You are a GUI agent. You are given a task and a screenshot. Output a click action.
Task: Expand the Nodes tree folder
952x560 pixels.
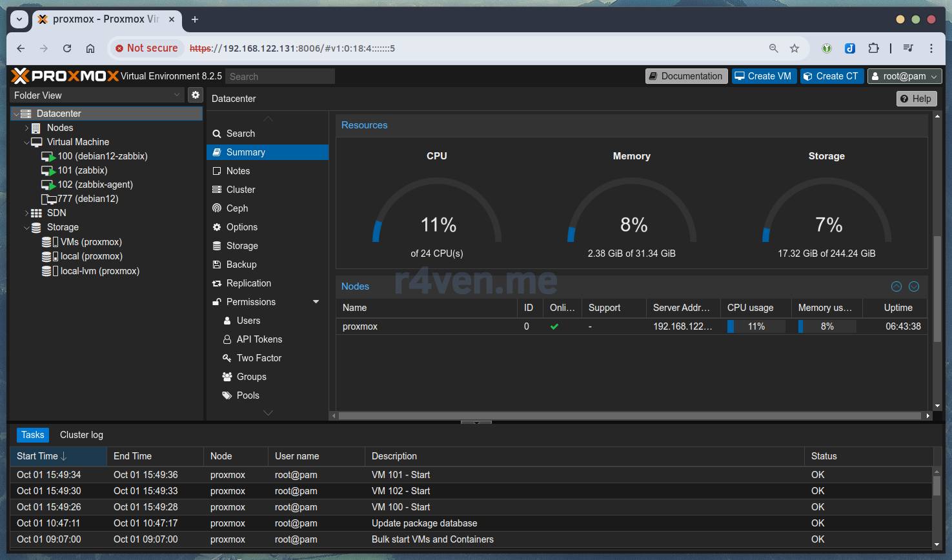[x=26, y=128]
